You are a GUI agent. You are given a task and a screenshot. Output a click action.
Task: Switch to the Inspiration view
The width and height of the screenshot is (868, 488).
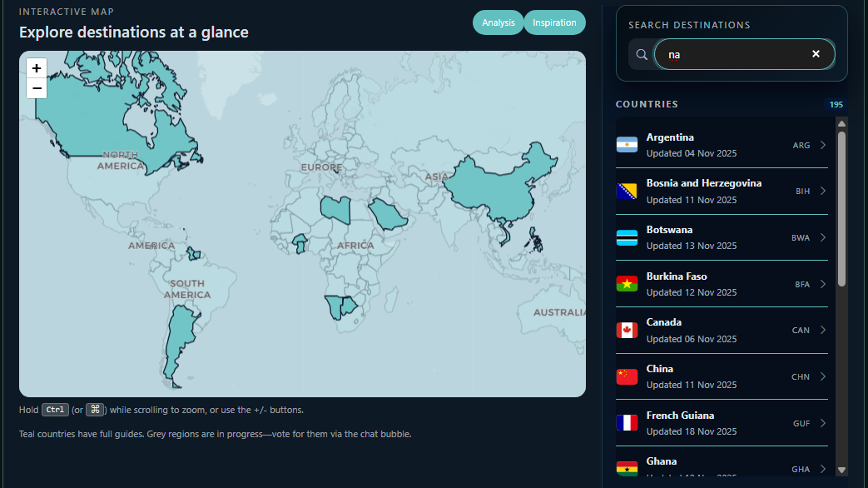click(554, 22)
